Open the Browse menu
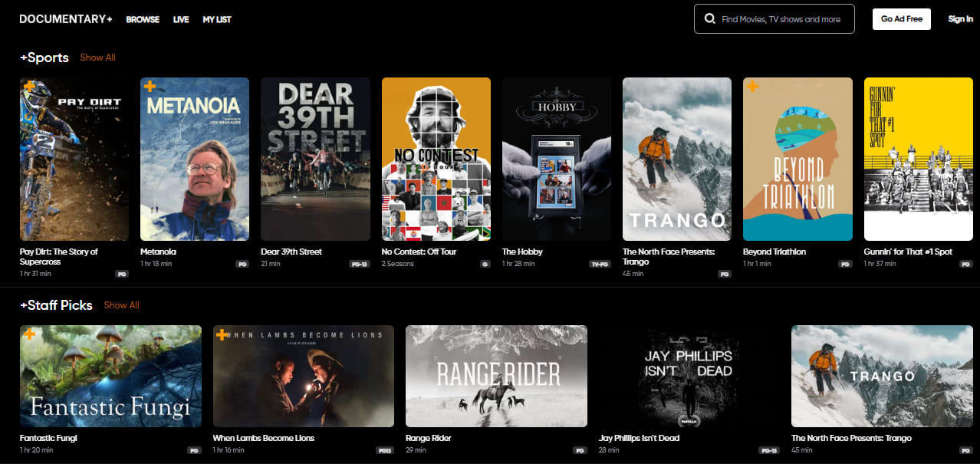The image size is (980, 464). 143,19
